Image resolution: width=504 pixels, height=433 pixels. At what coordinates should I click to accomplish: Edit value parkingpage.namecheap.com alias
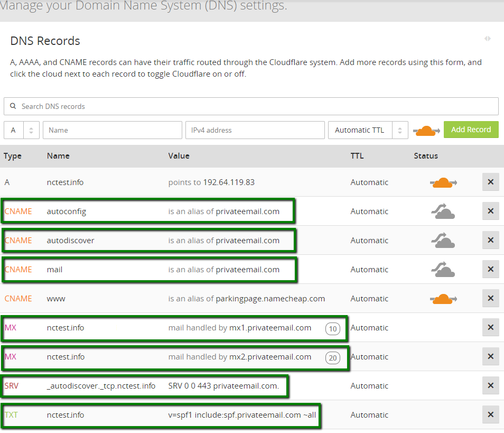(247, 299)
